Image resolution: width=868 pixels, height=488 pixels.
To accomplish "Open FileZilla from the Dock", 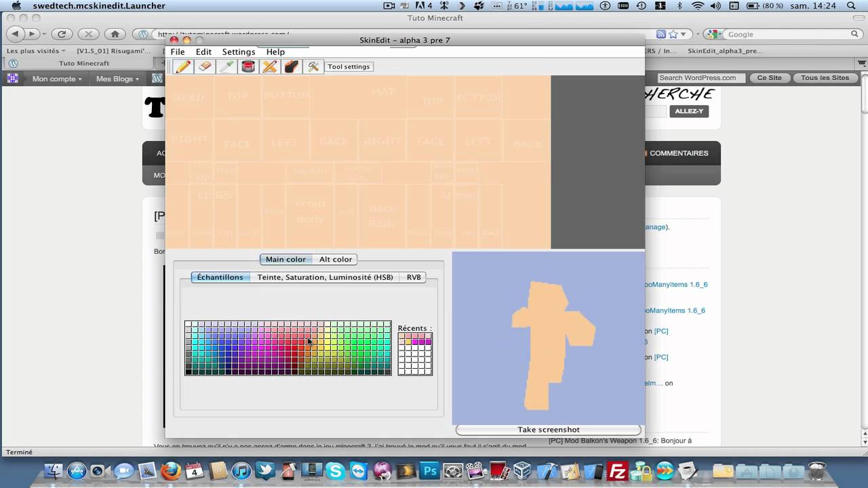I will [618, 470].
